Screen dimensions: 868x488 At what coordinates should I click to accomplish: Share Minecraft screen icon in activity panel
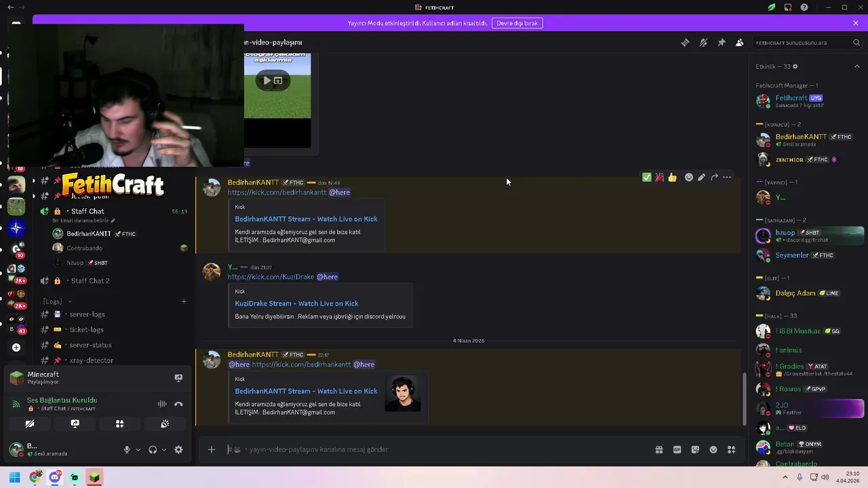pyautogui.click(x=178, y=378)
